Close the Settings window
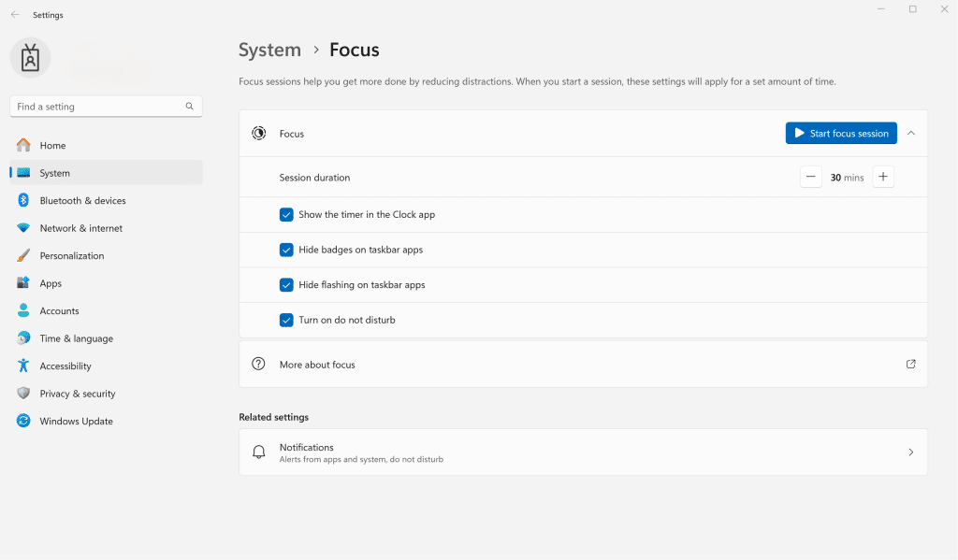The width and height of the screenshot is (958, 560). pos(944,9)
